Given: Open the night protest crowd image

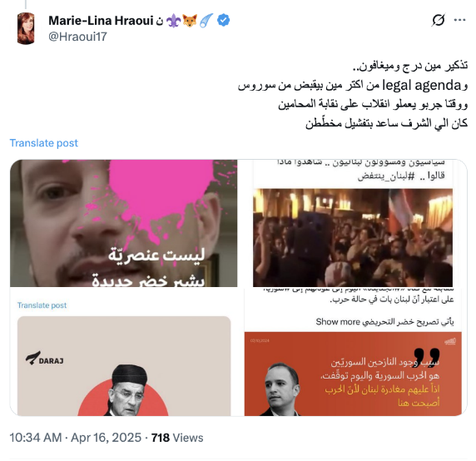Looking at the screenshot, I should (x=353, y=237).
